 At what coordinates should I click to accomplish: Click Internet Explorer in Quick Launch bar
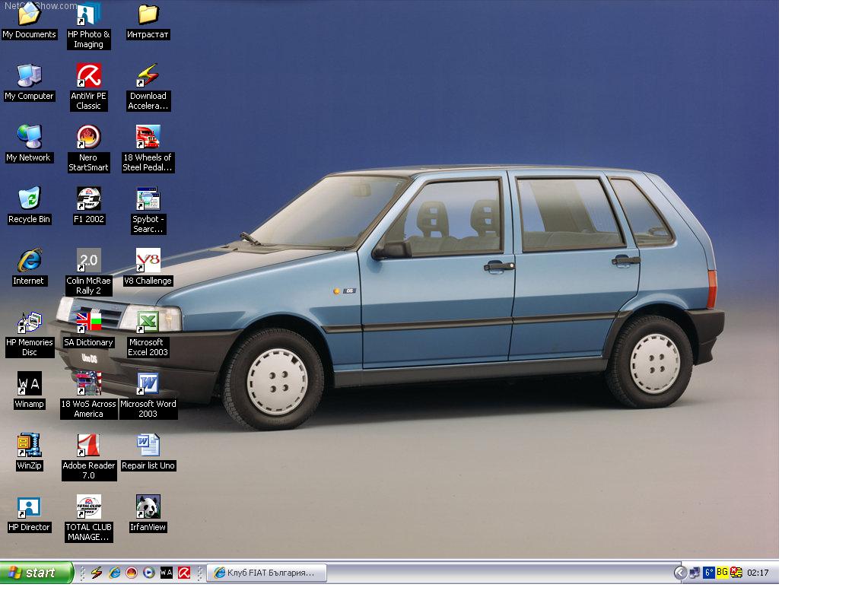click(x=115, y=573)
